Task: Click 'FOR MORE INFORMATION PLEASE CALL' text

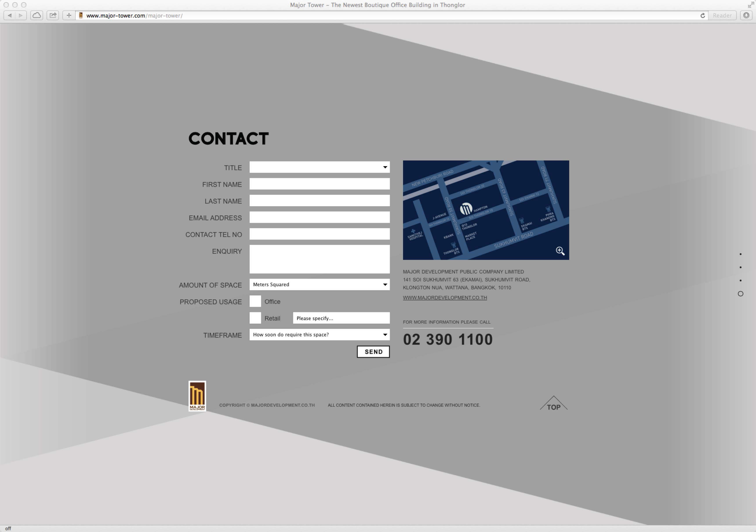Action: coord(447,322)
